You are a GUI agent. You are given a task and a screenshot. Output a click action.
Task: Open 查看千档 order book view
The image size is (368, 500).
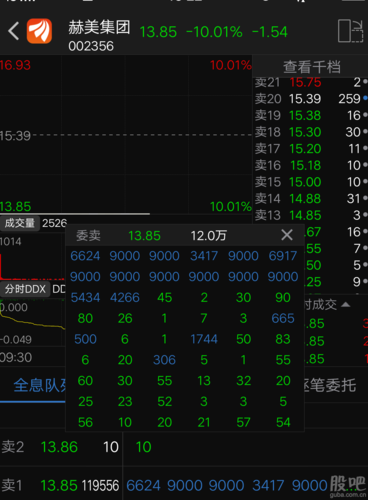pyautogui.click(x=312, y=67)
